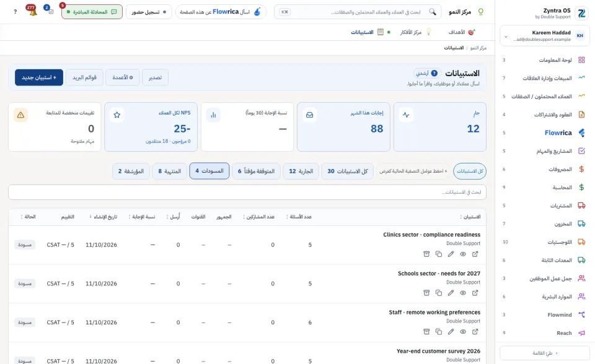
Task: Open Reach in the sidebar
Action: click(x=545, y=333)
